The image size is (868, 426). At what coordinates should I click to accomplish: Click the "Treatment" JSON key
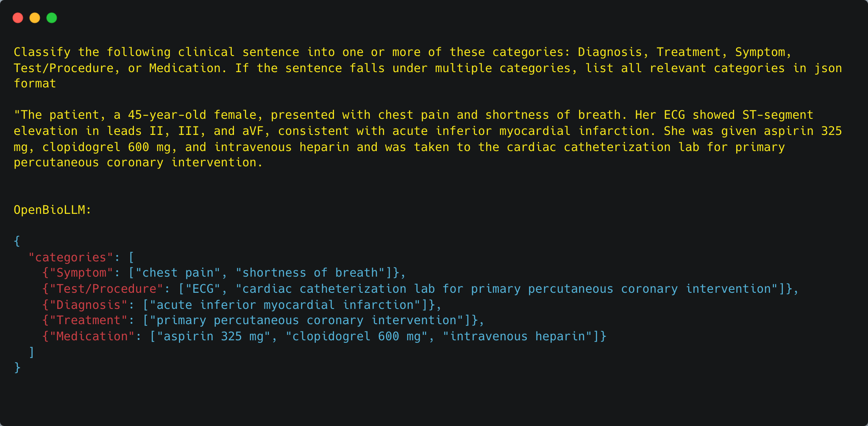pyautogui.click(x=89, y=320)
